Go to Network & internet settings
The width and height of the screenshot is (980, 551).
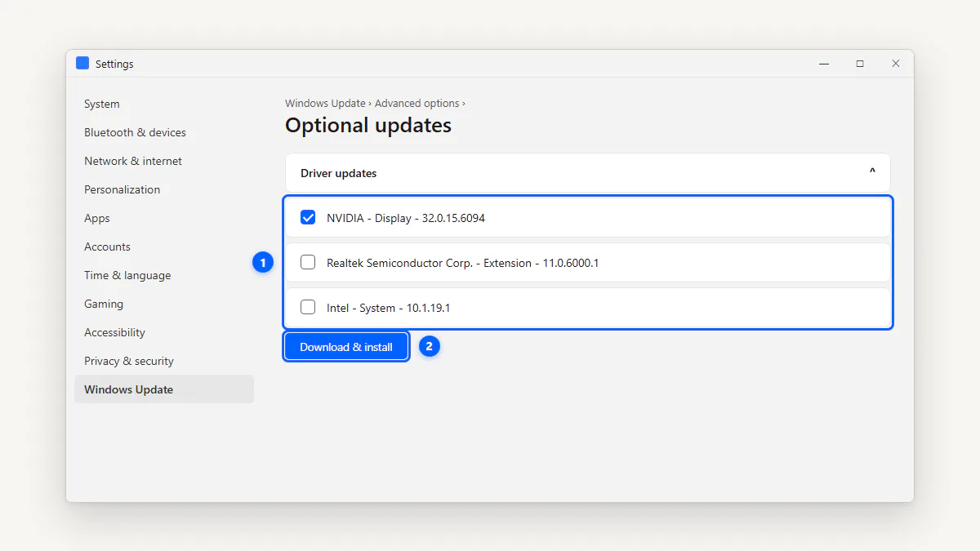(164, 161)
